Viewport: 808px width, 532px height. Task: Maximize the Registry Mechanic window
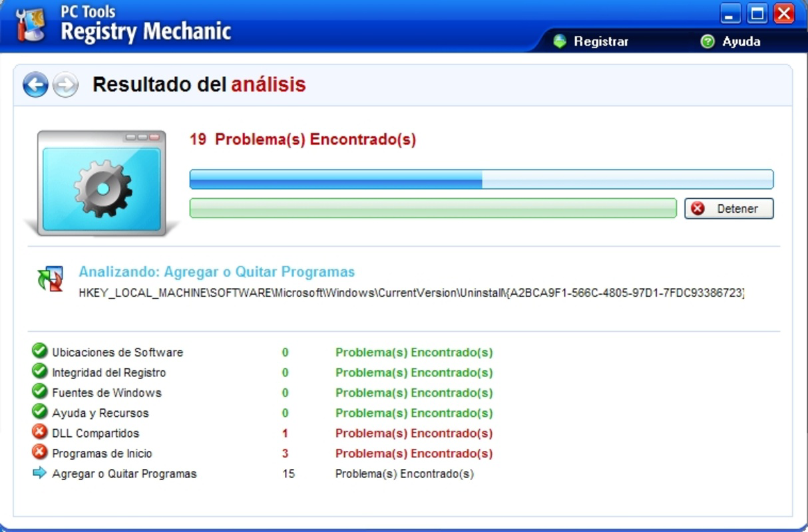(757, 14)
